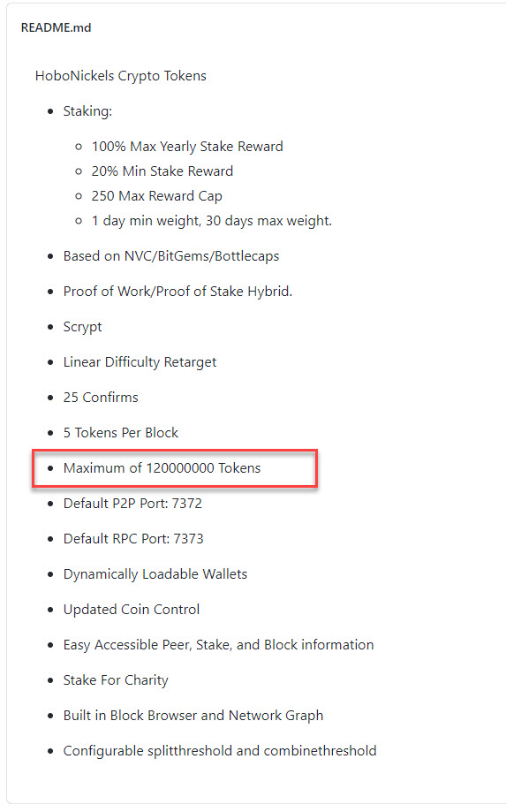Image resolution: width=506 pixels, height=812 pixels.
Task: Click the 1 day min weight line
Action: pyautogui.click(x=212, y=221)
